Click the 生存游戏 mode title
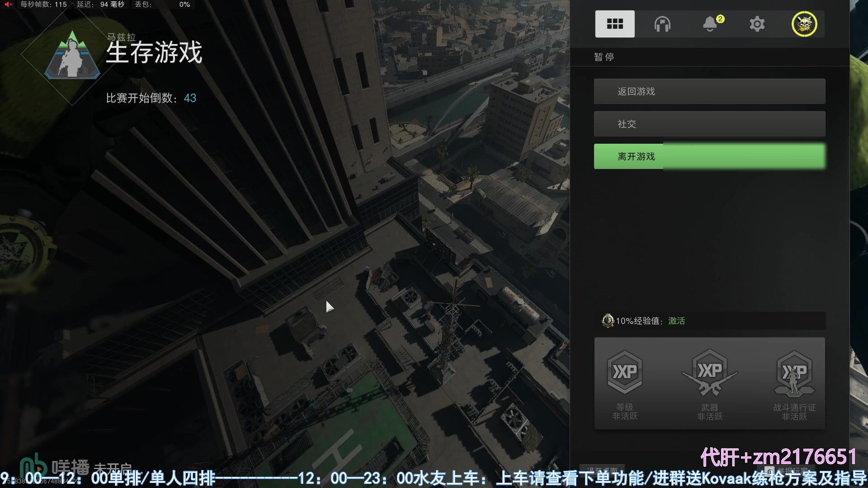This screenshot has height=488, width=868. tap(154, 52)
